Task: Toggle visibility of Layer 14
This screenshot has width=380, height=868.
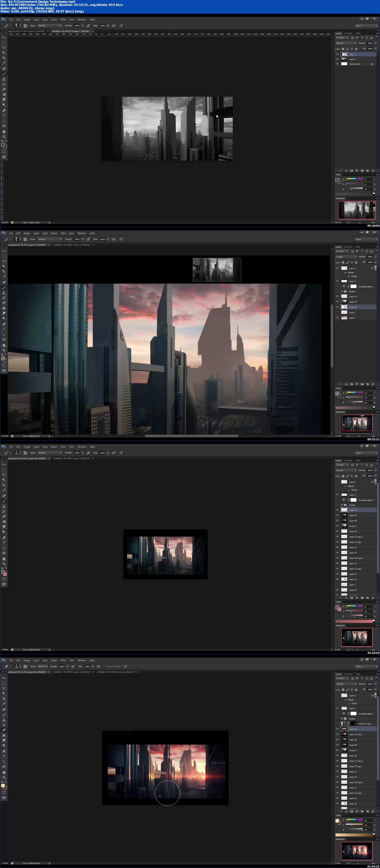Action: point(337,297)
